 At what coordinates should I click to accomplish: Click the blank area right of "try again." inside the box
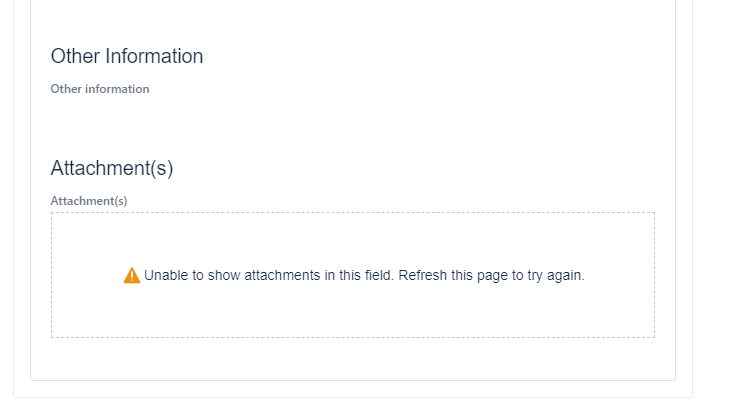tap(620, 275)
